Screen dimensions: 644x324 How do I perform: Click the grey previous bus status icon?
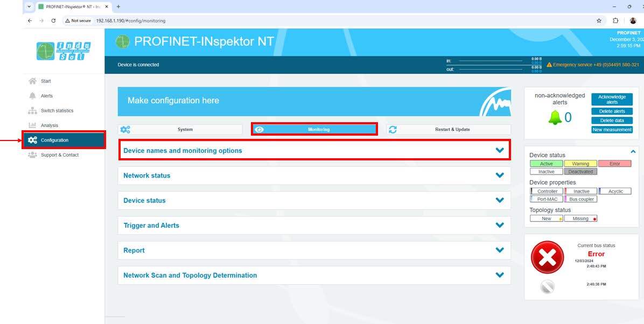coord(548,286)
